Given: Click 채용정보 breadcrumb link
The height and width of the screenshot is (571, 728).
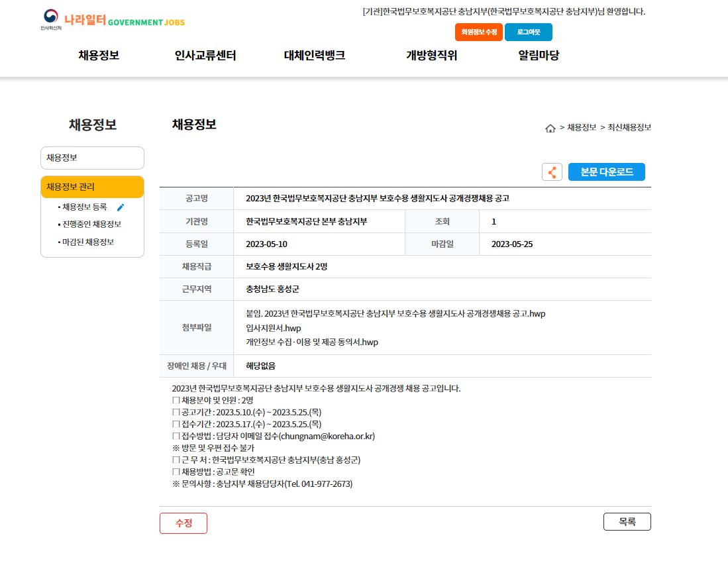Looking at the screenshot, I should (x=582, y=127).
